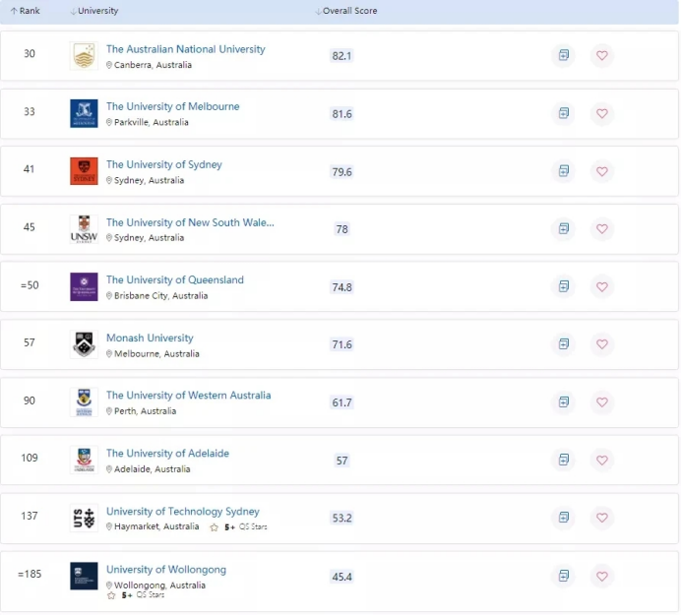Image resolution: width=682 pixels, height=616 pixels.
Task: Click the Brisbane City, Australia location text
Action: click(x=161, y=296)
